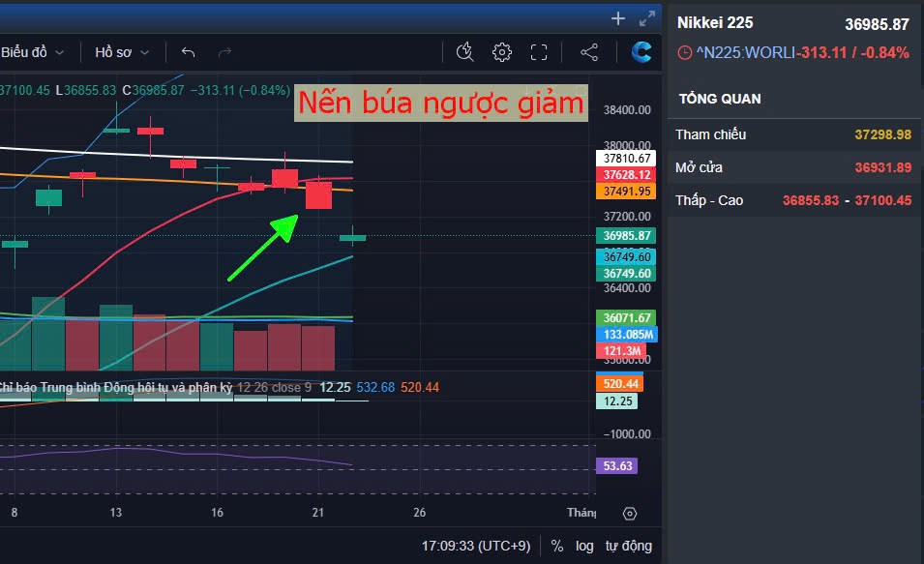Click Thấp - Cao high value 37100.45
Screen dimensions: 924x564
point(882,200)
